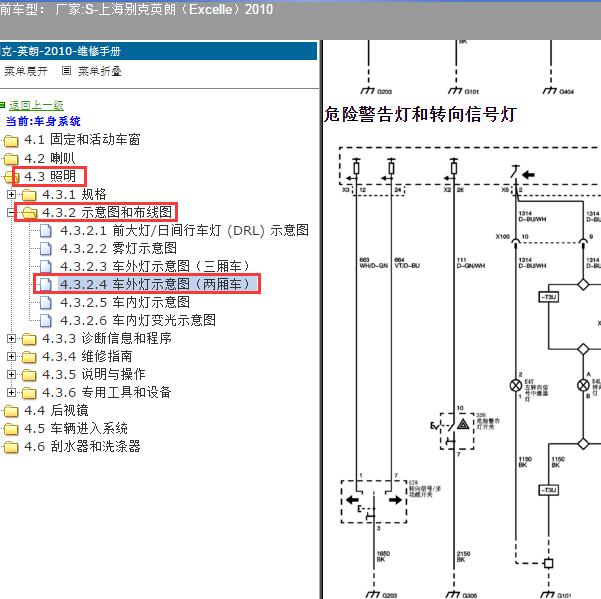Click the folder icon of 4.2 喇叭

[x=11, y=159]
